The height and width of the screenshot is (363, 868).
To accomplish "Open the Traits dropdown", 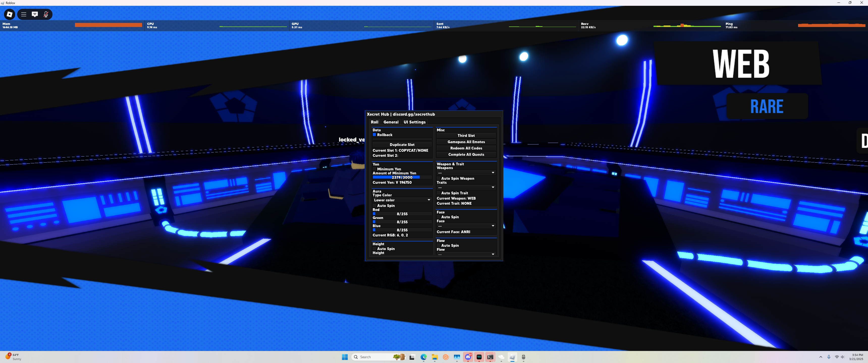I will pyautogui.click(x=466, y=187).
